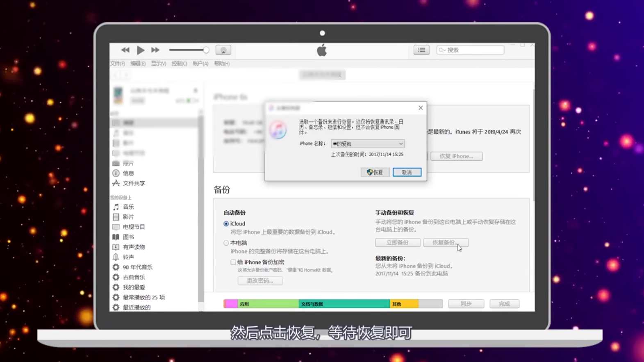
Task: Select 有声读物 audiobook icon on device
Action: click(x=116, y=247)
